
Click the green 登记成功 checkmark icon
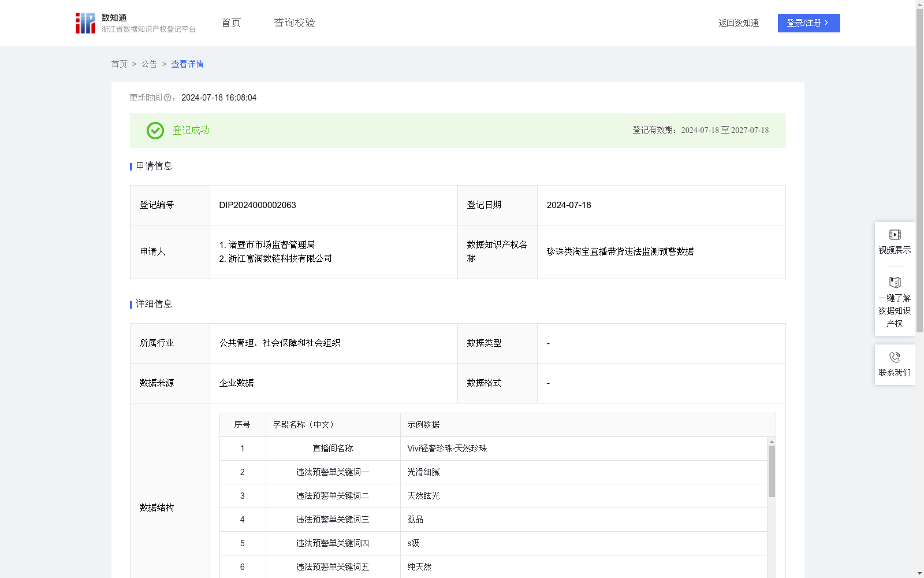pos(155,131)
